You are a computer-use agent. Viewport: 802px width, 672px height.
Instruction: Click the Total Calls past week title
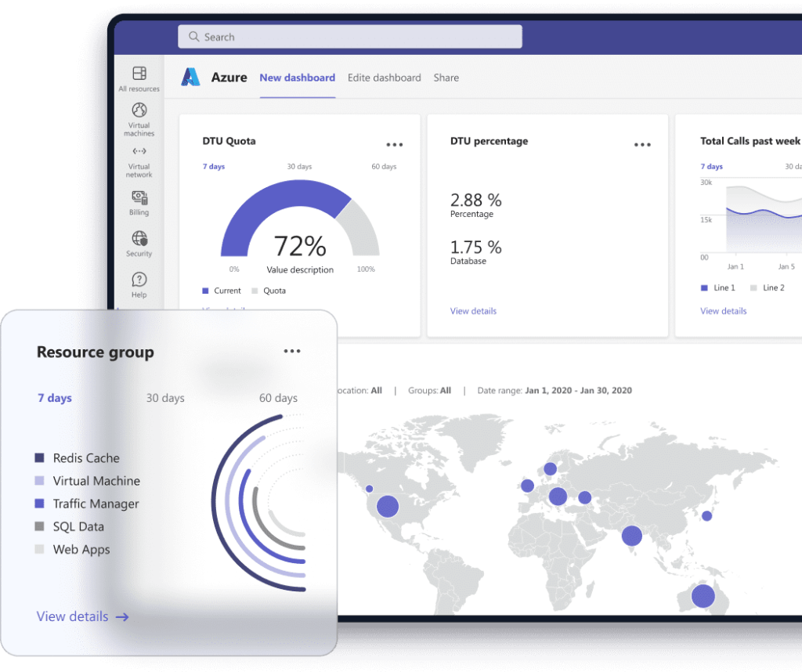tap(750, 141)
